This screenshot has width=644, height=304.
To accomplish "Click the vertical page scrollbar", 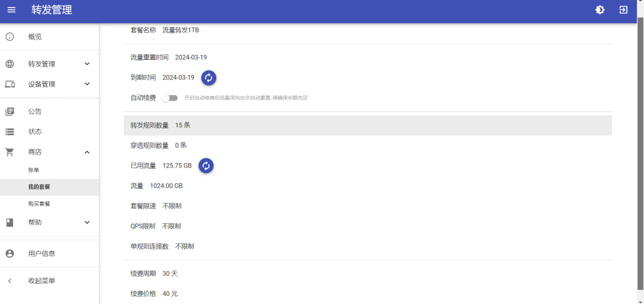I will tap(640, 151).
